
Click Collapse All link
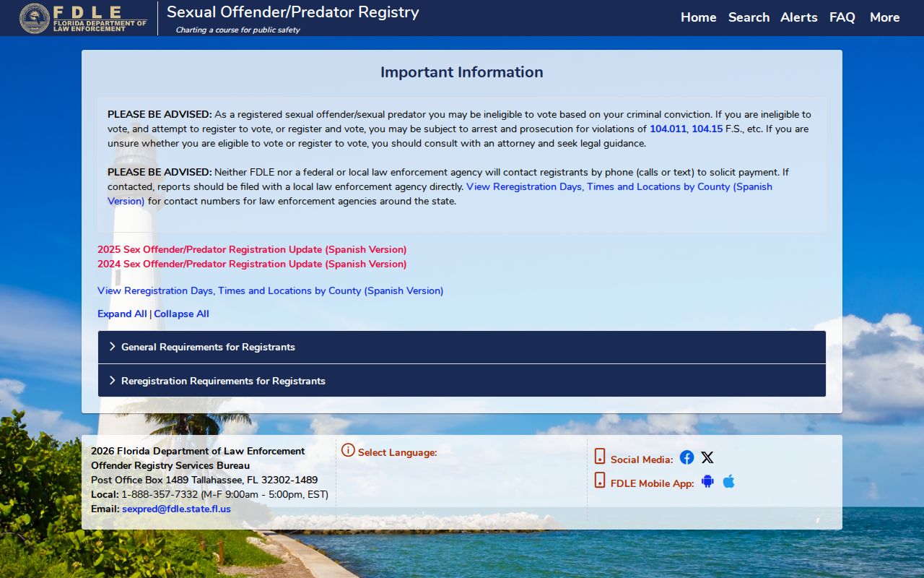tap(181, 314)
